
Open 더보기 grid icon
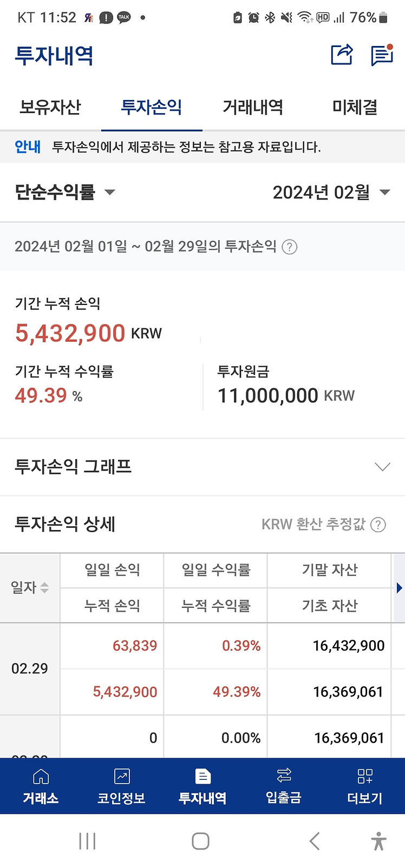[x=365, y=777]
